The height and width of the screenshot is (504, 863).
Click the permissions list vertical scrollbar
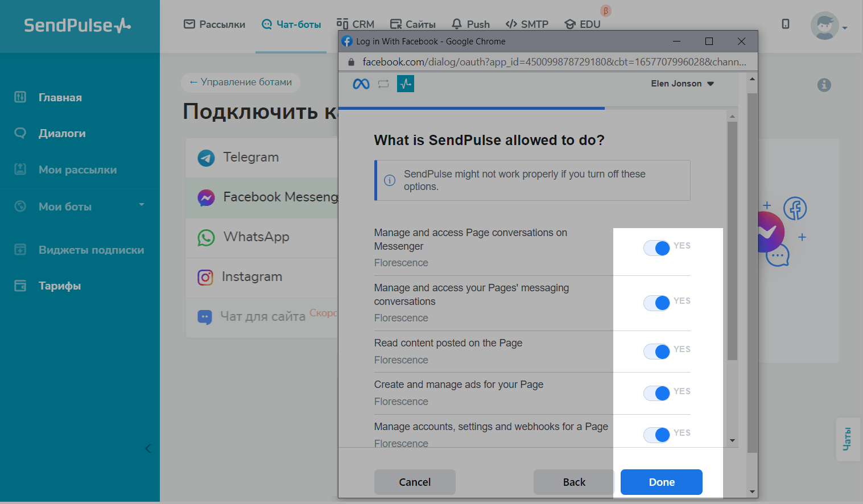click(732, 239)
